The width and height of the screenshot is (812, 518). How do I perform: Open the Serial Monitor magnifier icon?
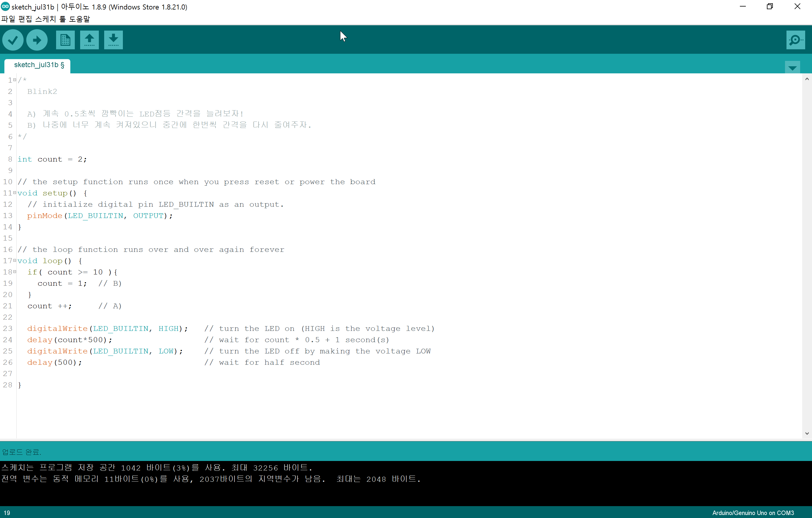tap(795, 40)
